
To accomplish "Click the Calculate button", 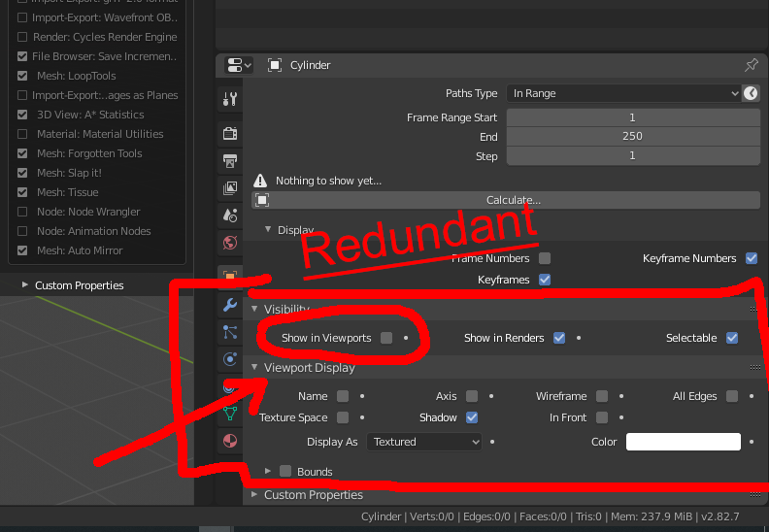I will point(506,200).
